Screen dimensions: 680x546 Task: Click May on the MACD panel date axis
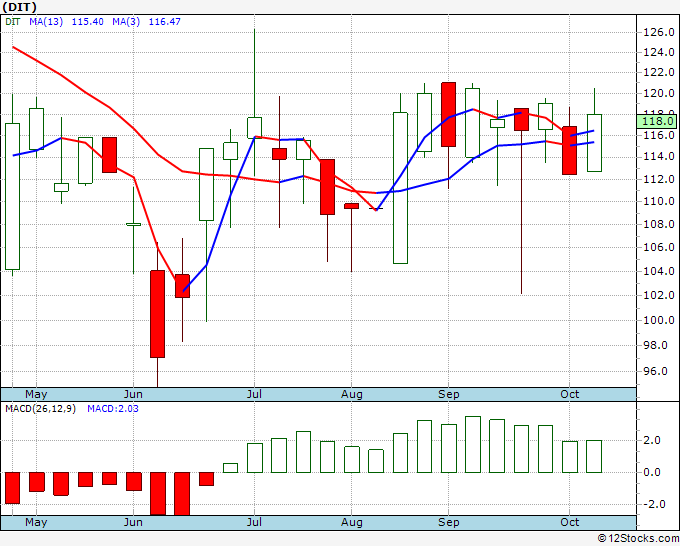(x=36, y=522)
